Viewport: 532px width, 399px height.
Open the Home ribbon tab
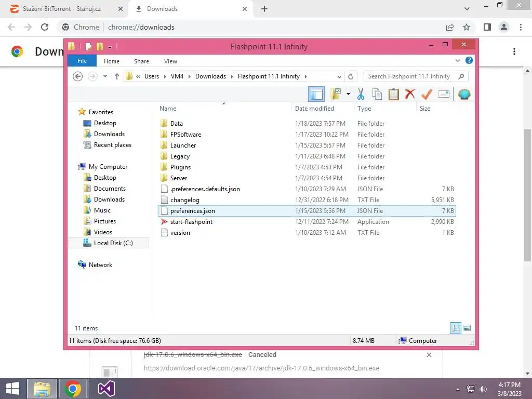pos(112,61)
